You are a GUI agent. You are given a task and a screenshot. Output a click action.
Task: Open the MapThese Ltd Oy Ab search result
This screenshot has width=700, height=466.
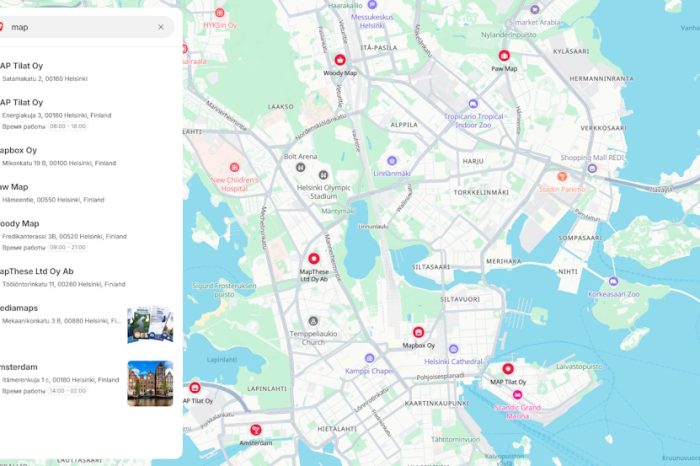point(87,277)
